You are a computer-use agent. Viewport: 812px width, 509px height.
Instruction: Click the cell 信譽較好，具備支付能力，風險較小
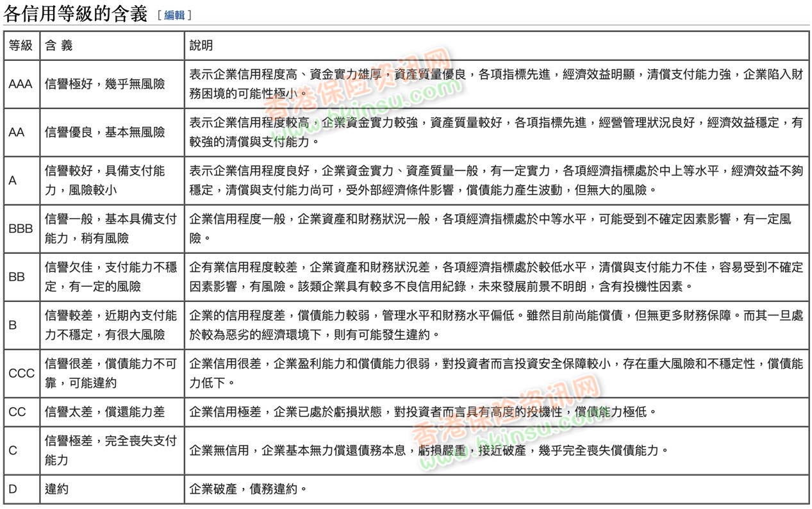[x=112, y=180]
